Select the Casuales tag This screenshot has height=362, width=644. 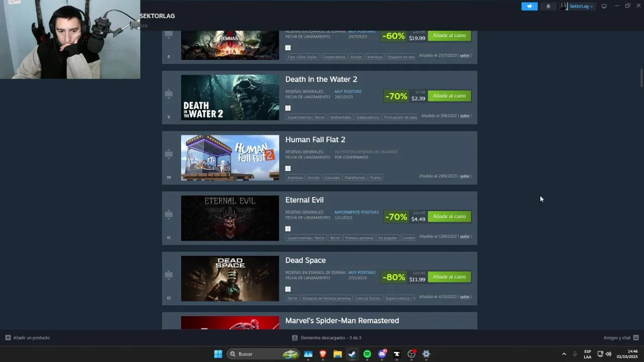pyautogui.click(x=332, y=177)
